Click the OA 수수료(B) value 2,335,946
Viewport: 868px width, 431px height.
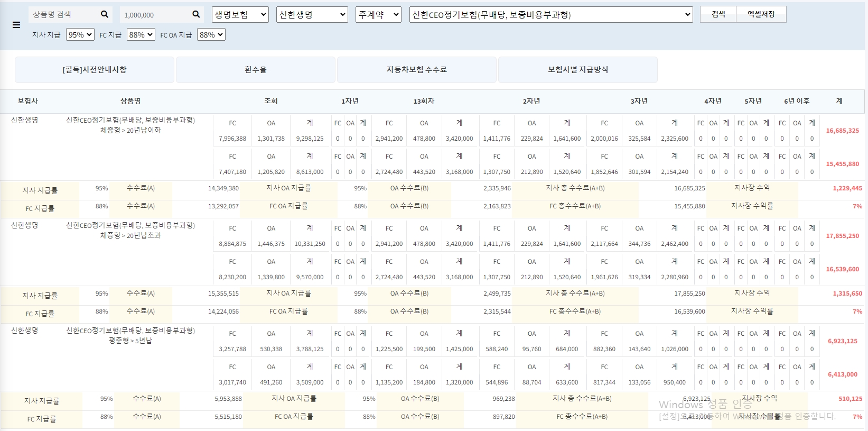click(x=497, y=188)
